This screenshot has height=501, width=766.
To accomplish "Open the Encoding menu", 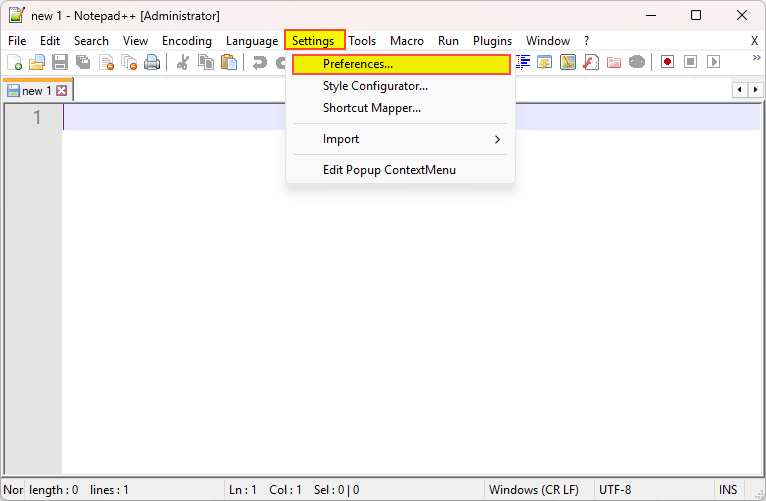I will [x=187, y=41].
